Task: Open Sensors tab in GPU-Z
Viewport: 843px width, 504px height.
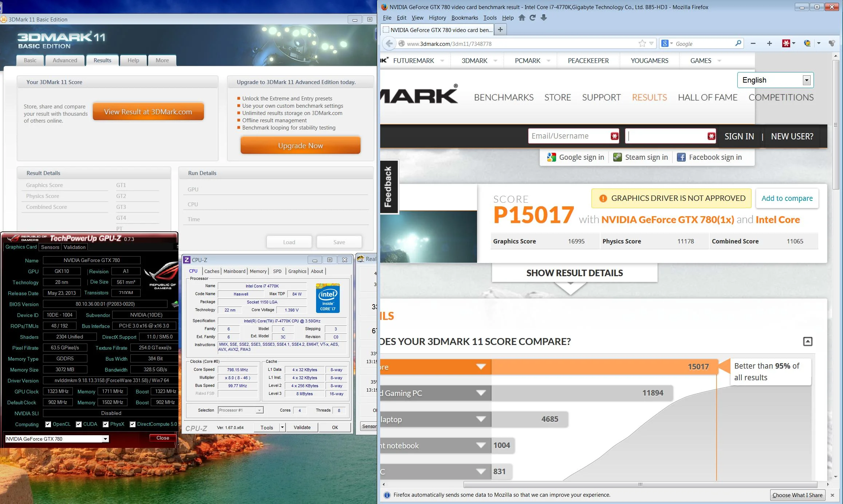Action: [x=50, y=247]
